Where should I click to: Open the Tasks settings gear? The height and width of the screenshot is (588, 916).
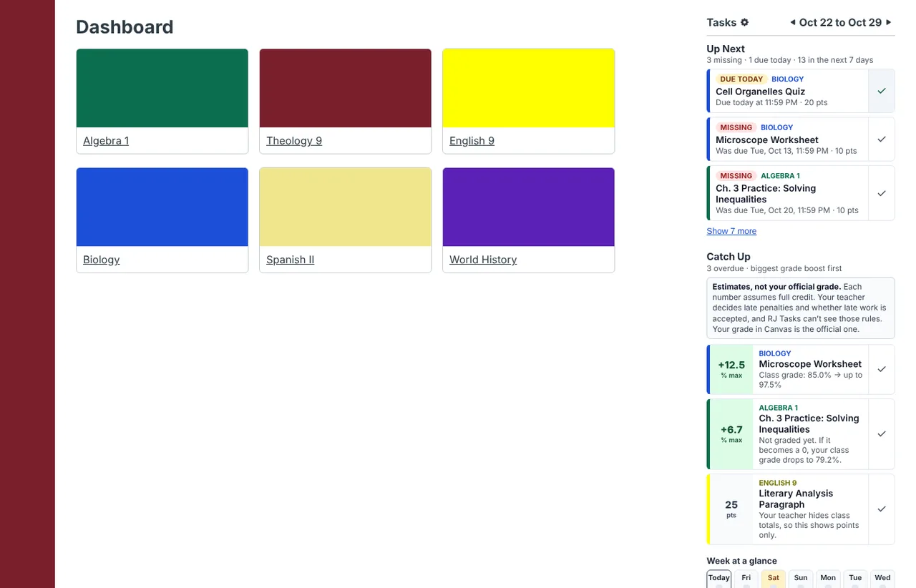[744, 22]
